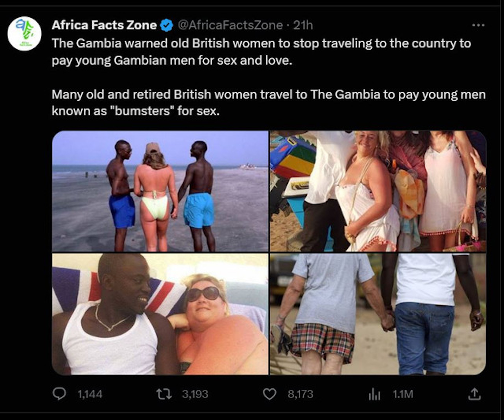Image resolution: width=504 pixels, height=420 pixels.
Task: Click the 8,173 likes count
Action: click(x=300, y=394)
